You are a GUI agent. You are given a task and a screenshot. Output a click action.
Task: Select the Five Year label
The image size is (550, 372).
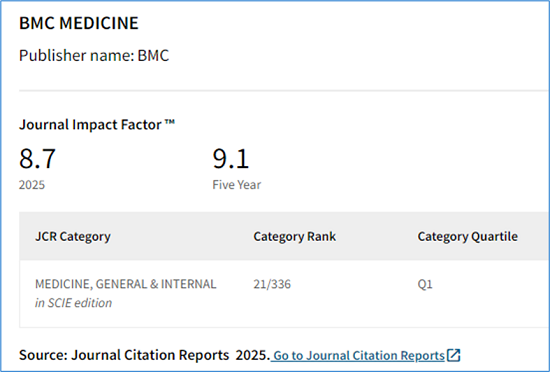coord(237,185)
